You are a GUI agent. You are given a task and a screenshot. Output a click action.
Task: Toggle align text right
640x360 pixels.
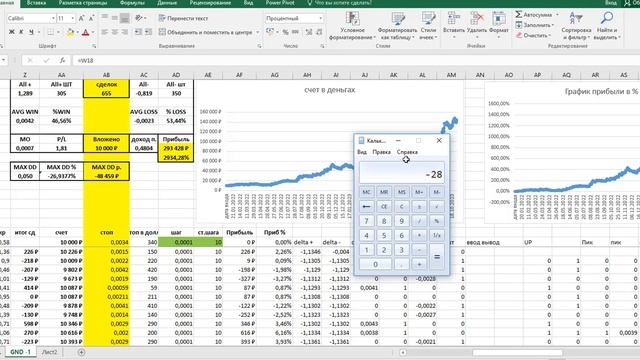[124, 32]
